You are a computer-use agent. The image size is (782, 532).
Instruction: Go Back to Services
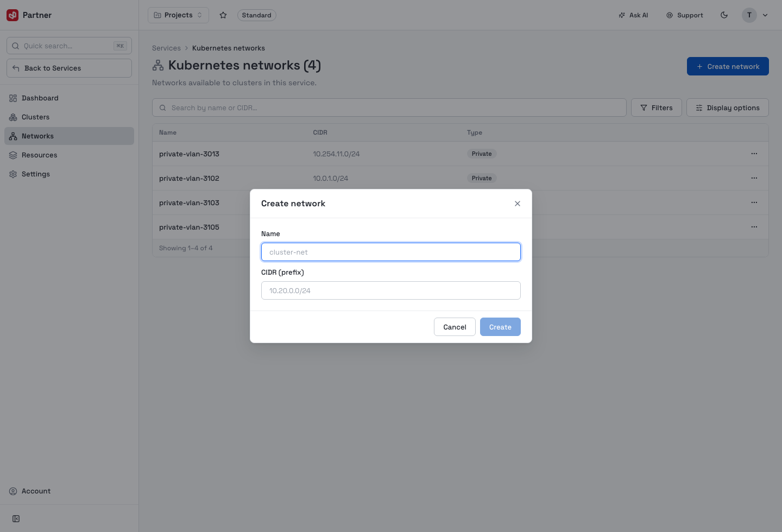click(x=69, y=68)
